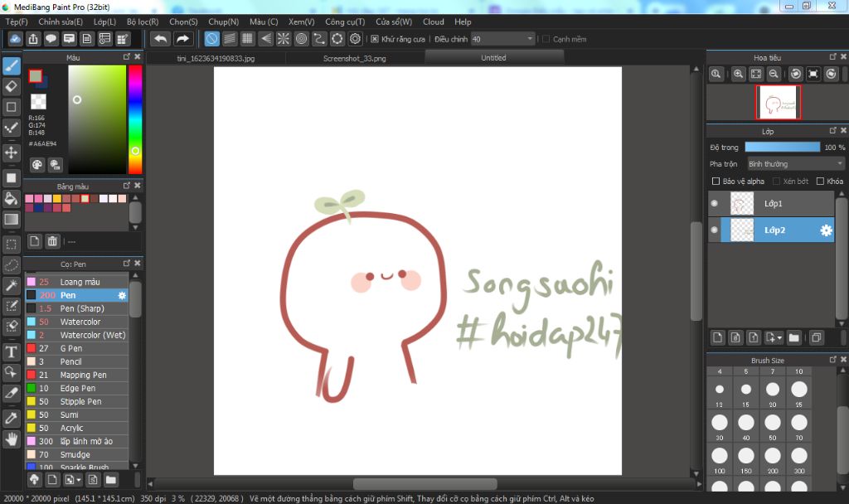Select the Watercolor (Wet) brush
This screenshot has width=849, height=504.
click(x=77, y=335)
